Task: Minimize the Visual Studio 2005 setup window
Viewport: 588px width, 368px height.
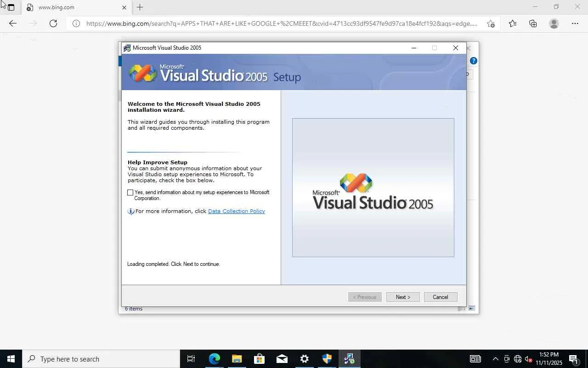Action: (x=414, y=48)
